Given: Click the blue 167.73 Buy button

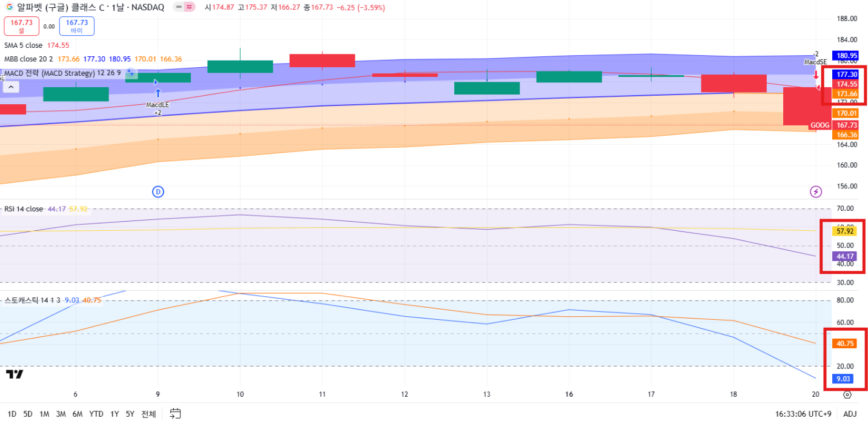Looking at the screenshot, I should click(77, 26).
